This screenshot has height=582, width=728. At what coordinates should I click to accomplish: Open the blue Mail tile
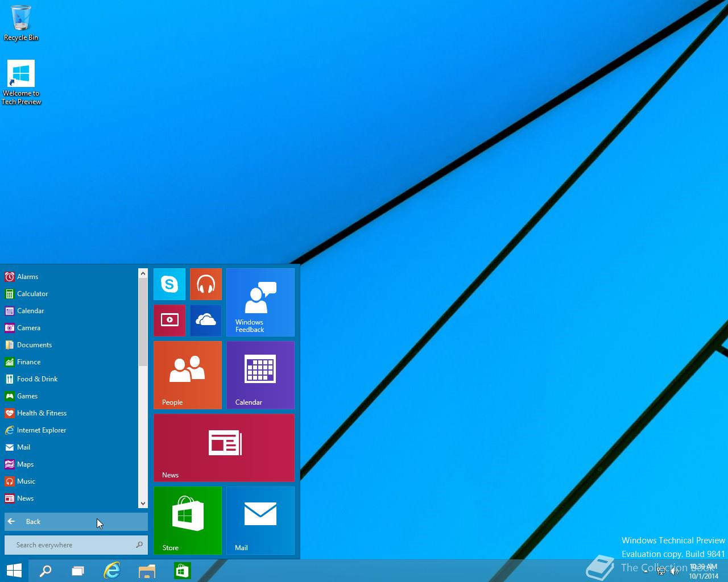[x=260, y=521]
